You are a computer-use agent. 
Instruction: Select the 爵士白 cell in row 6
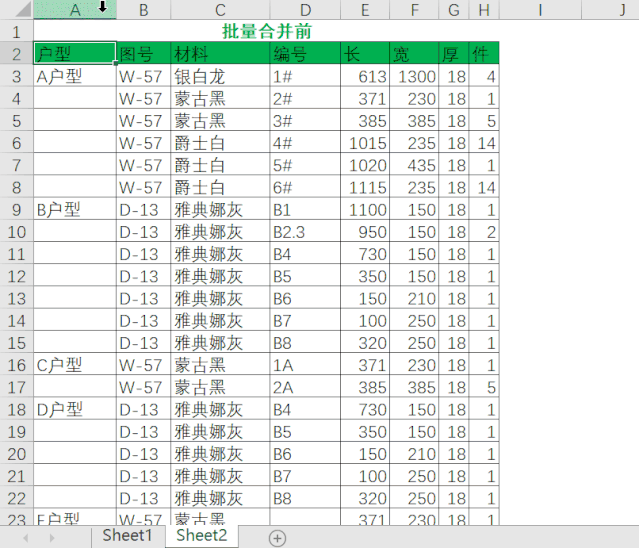220,143
